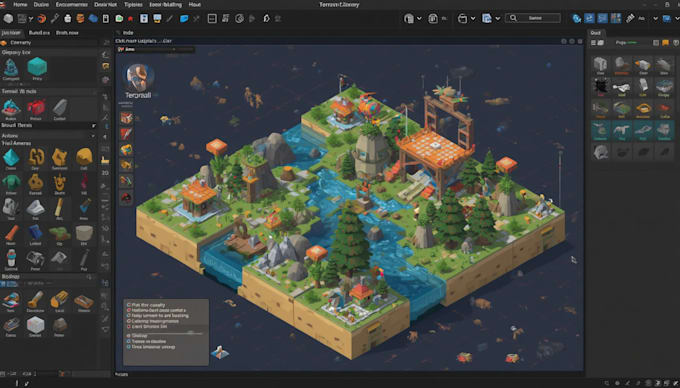Screen dimensions: 680x388
Task: Click the crate icon in viewport tool strip
Action: (x=126, y=118)
